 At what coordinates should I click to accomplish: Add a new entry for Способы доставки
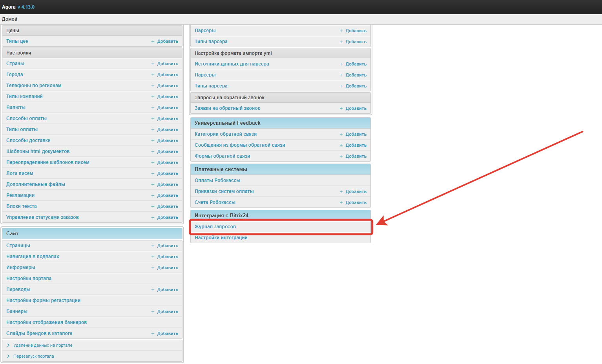click(x=167, y=140)
